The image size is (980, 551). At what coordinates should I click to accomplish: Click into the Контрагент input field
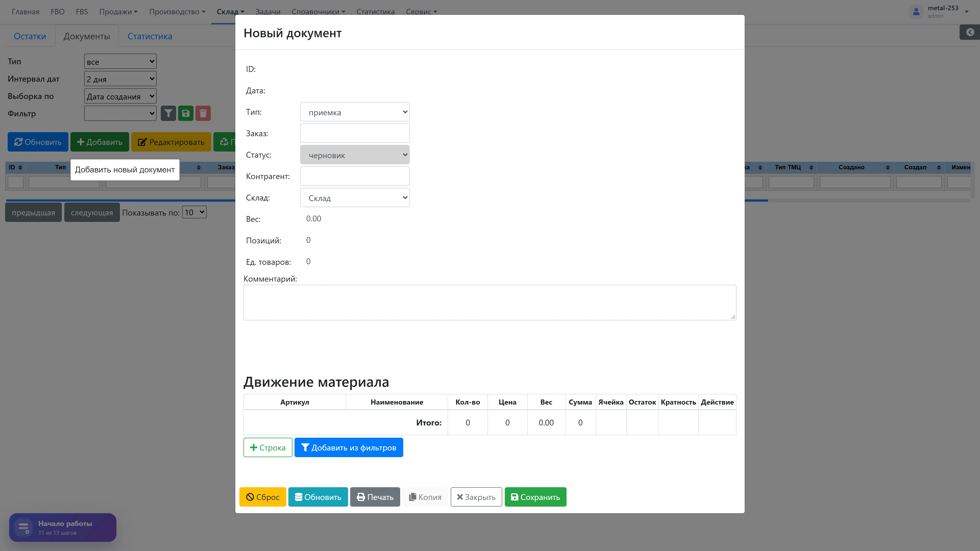354,177
